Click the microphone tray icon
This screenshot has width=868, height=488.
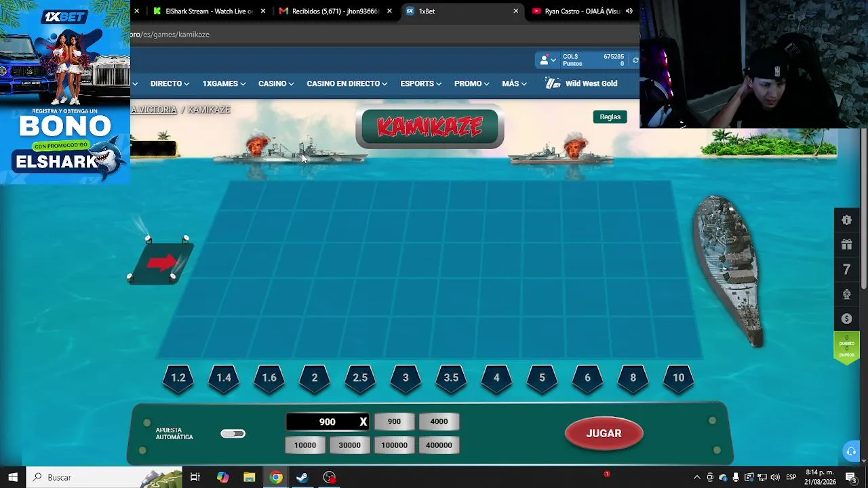tap(736, 477)
